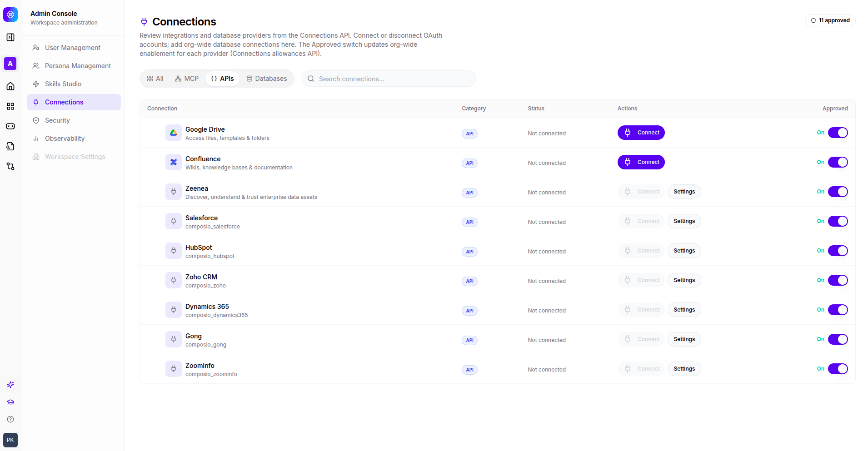
Task: Go to the Home icon in left rail
Action: (x=10, y=86)
